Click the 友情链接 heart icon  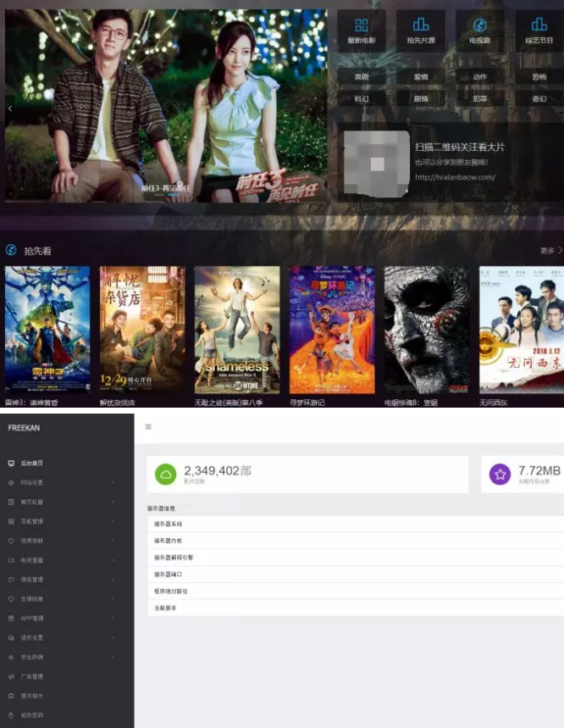tap(11, 599)
